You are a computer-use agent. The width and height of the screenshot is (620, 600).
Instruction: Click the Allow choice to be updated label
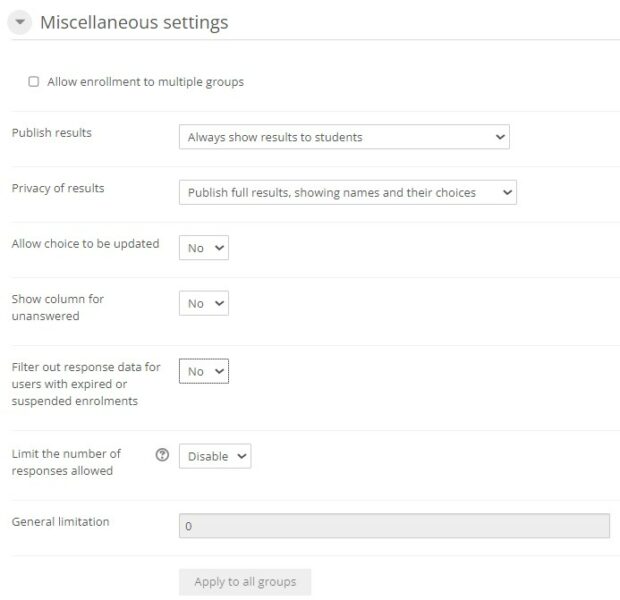[x=85, y=244]
